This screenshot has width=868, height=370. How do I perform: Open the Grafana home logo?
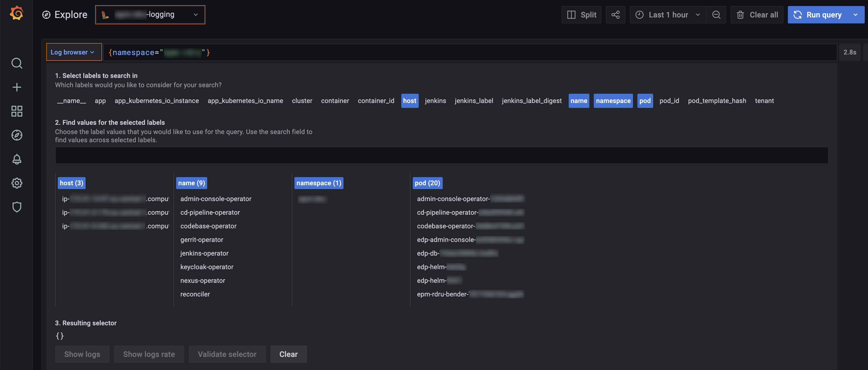(x=16, y=14)
